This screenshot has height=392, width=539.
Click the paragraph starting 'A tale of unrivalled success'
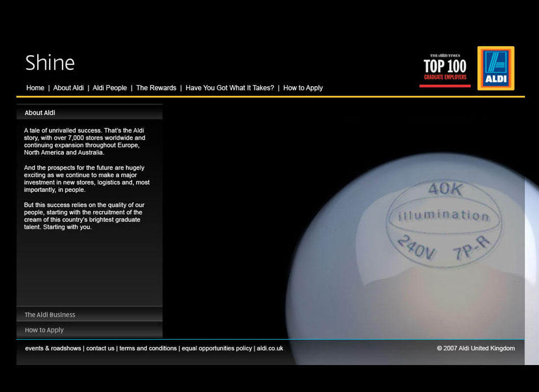pyautogui.click(x=85, y=141)
